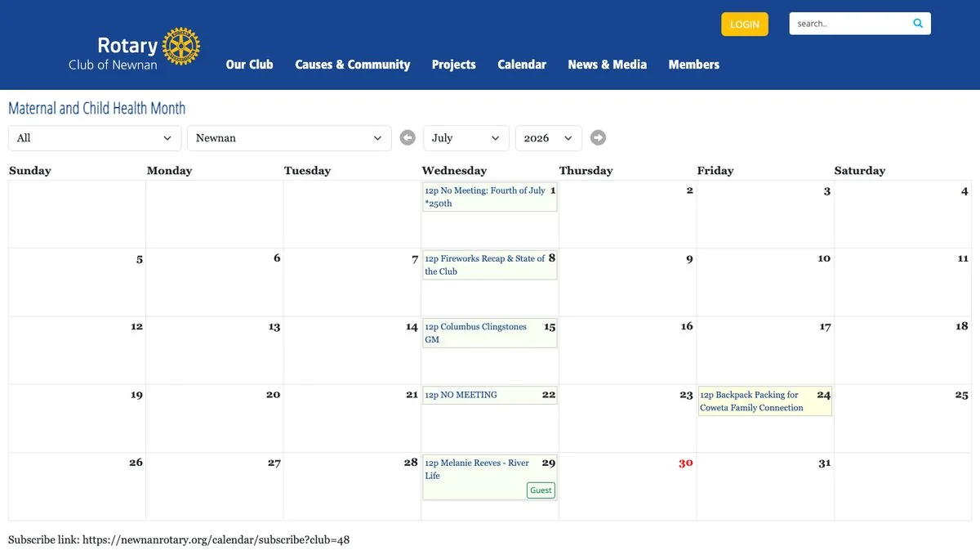Click the date number 17 on Friday

coord(825,326)
